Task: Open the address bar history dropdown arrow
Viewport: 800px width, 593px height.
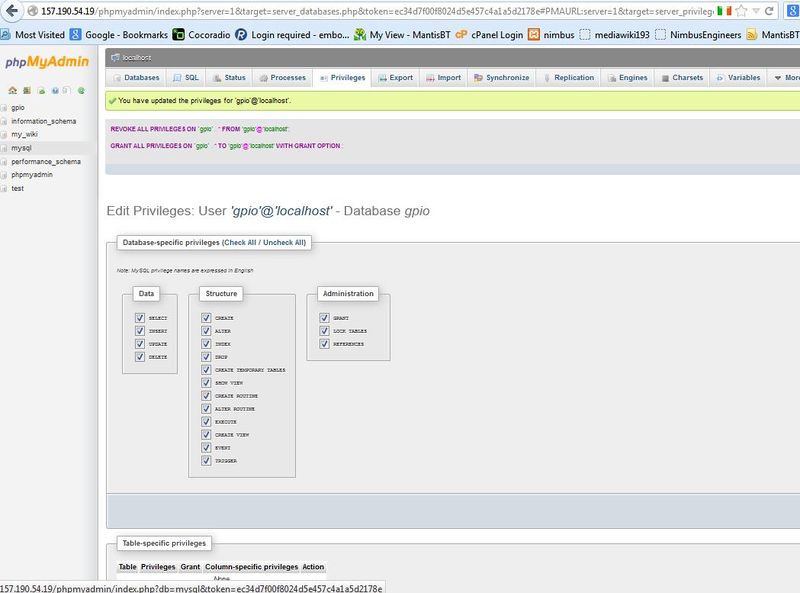Action: point(756,11)
